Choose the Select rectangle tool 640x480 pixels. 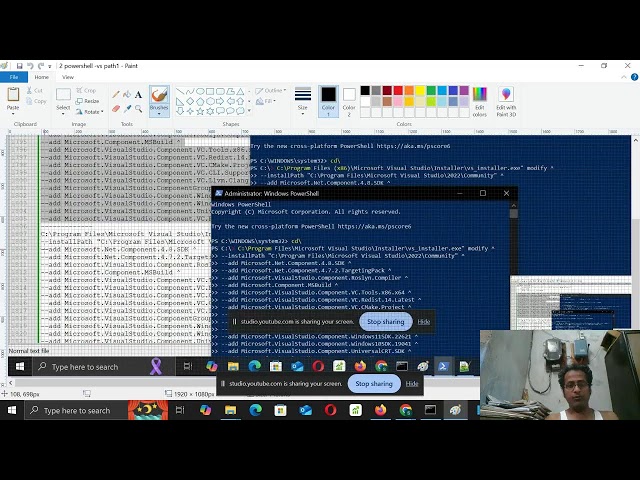pyautogui.click(x=63, y=95)
